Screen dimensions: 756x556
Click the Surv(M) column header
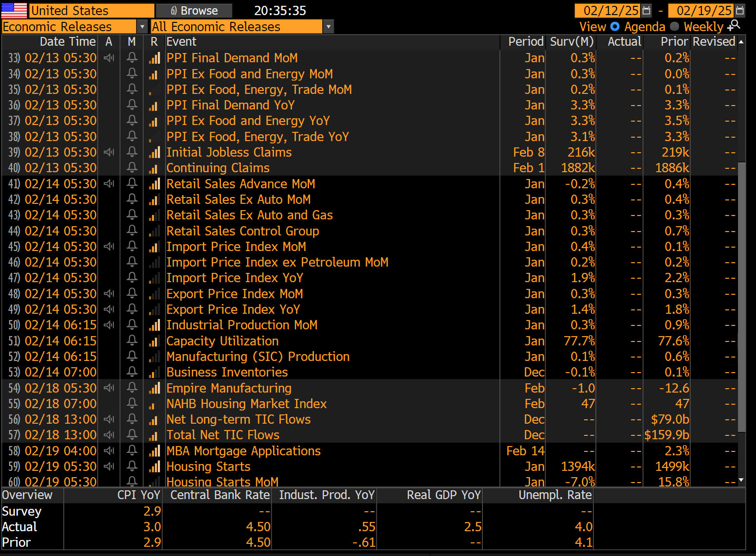pyautogui.click(x=572, y=42)
